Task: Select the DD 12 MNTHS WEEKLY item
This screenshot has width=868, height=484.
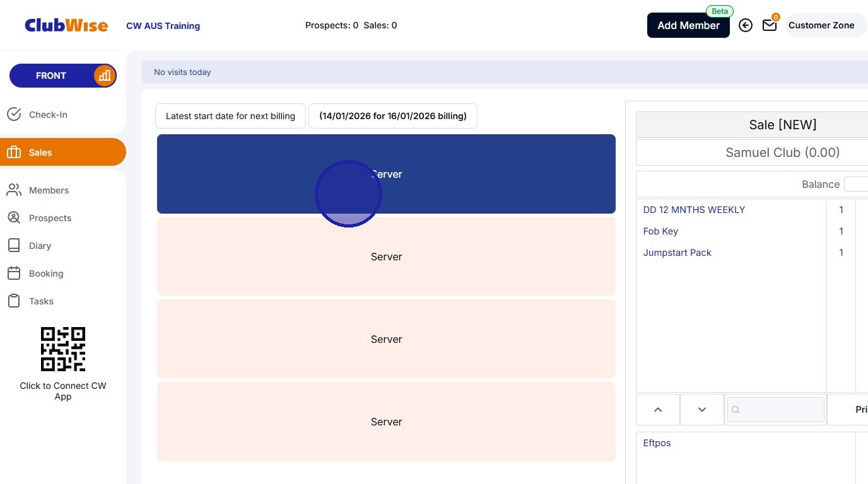Action: pyautogui.click(x=694, y=210)
